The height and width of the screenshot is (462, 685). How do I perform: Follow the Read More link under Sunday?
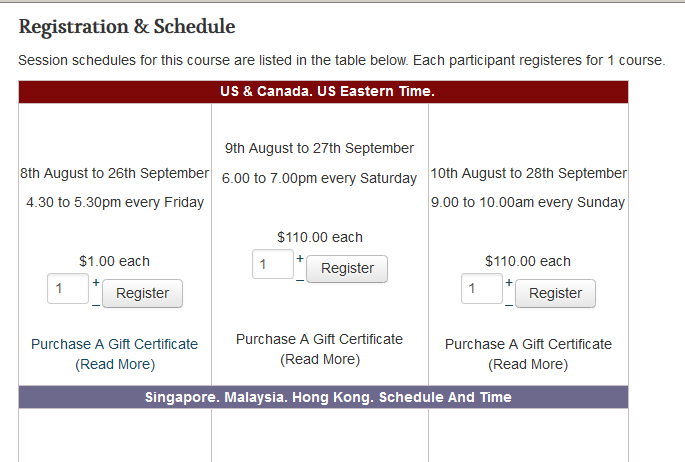coord(528,364)
